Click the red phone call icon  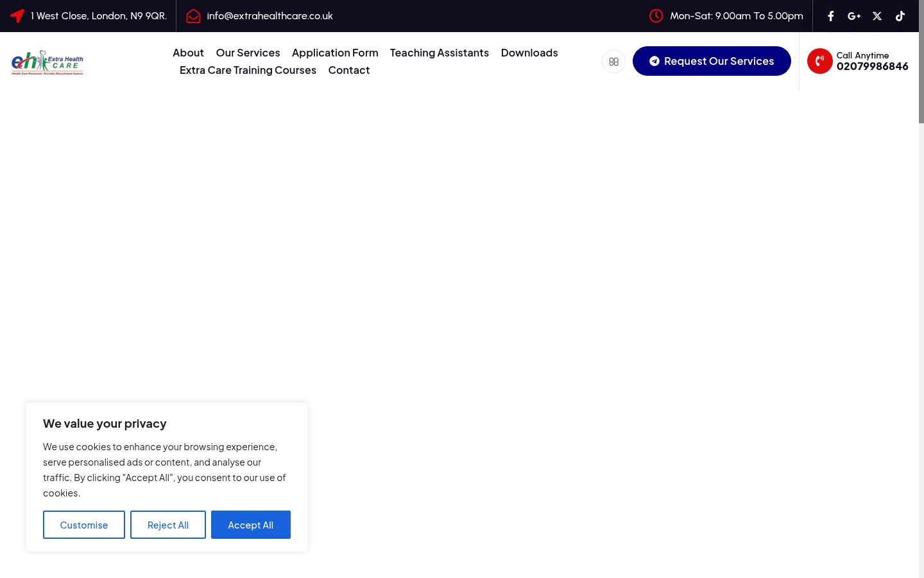point(820,61)
